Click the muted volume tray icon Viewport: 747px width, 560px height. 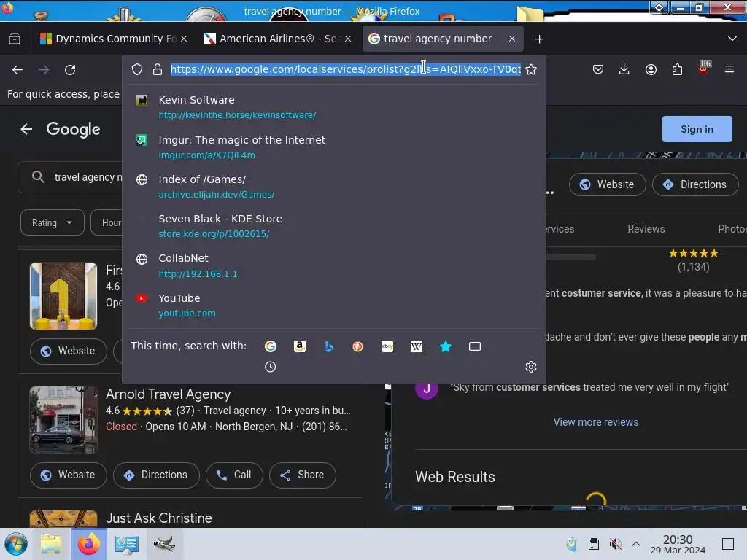click(x=615, y=544)
